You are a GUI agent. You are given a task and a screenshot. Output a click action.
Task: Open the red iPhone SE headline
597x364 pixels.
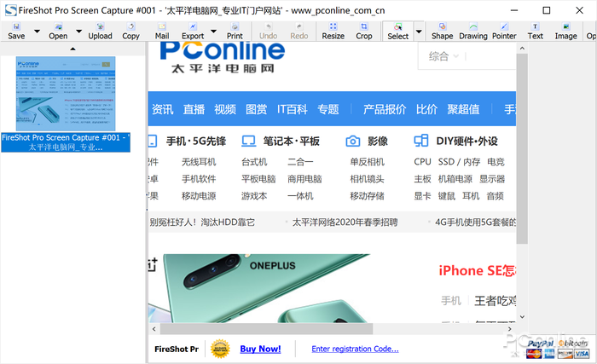pyautogui.click(x=478, y=271)
